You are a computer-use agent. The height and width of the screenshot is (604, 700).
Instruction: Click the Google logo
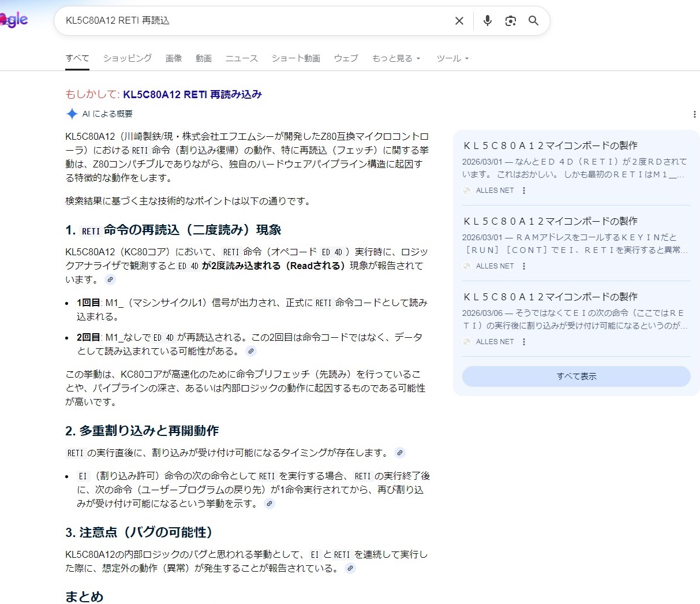coord(14,20)
